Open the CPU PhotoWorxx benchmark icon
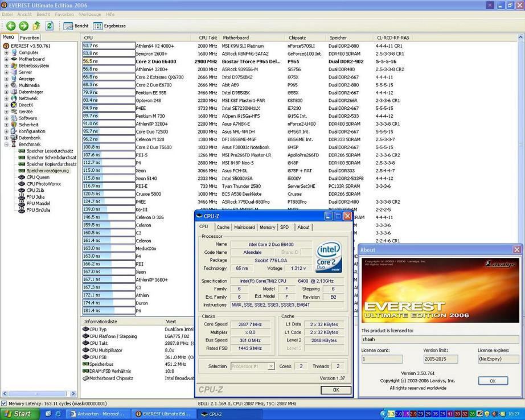The image size is (525, 420). click(22, 184)
